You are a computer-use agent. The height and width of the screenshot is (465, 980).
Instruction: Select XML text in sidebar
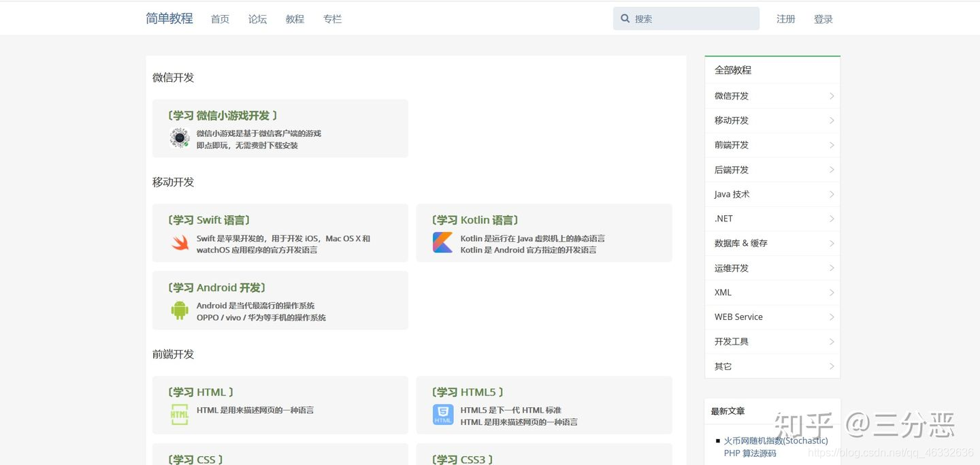coord(723,293)
